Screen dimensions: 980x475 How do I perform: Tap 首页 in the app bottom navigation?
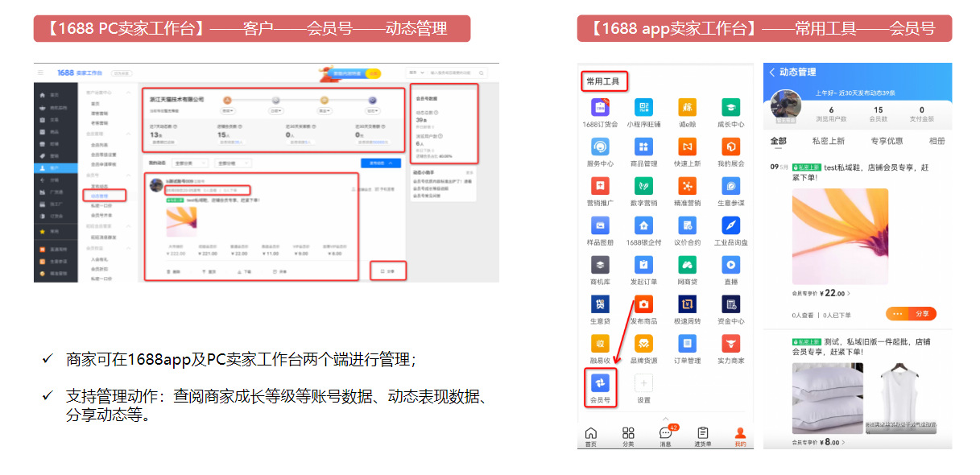pos(591,436)
